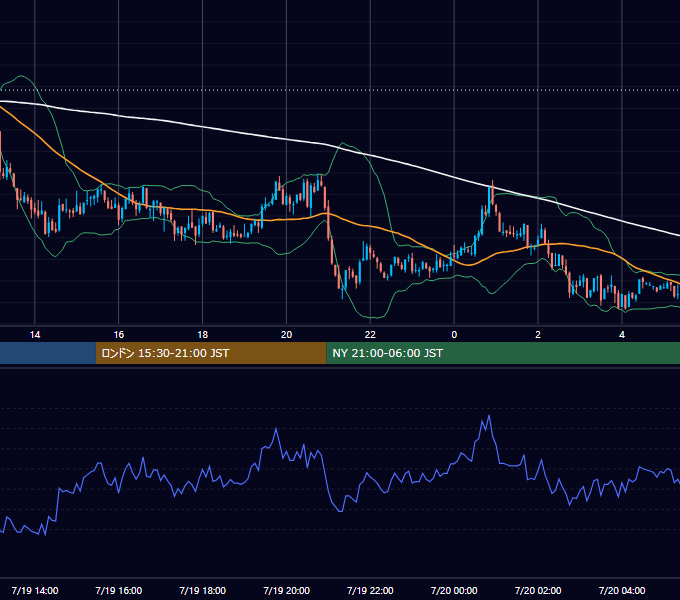Click the 7/19 18:00 time label
The image size is (680, 600).
[203, 590]
